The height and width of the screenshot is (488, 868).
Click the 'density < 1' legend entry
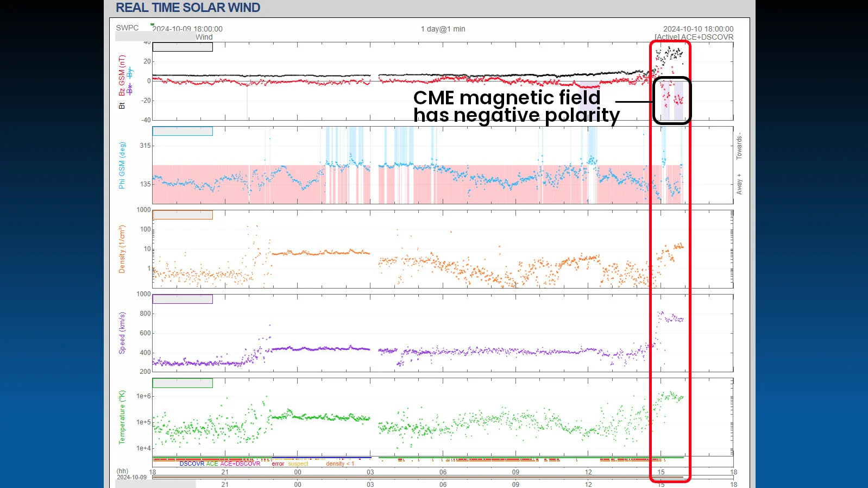(340, 464)
